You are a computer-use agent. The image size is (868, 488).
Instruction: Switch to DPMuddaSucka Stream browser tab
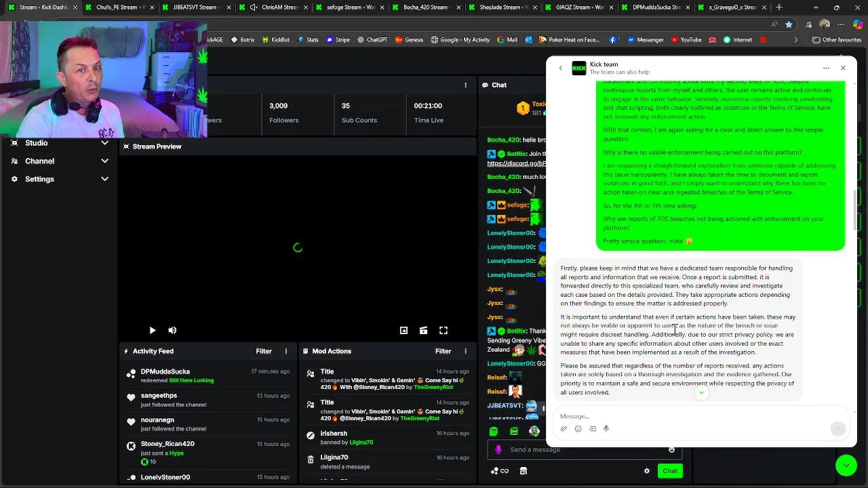654,7
